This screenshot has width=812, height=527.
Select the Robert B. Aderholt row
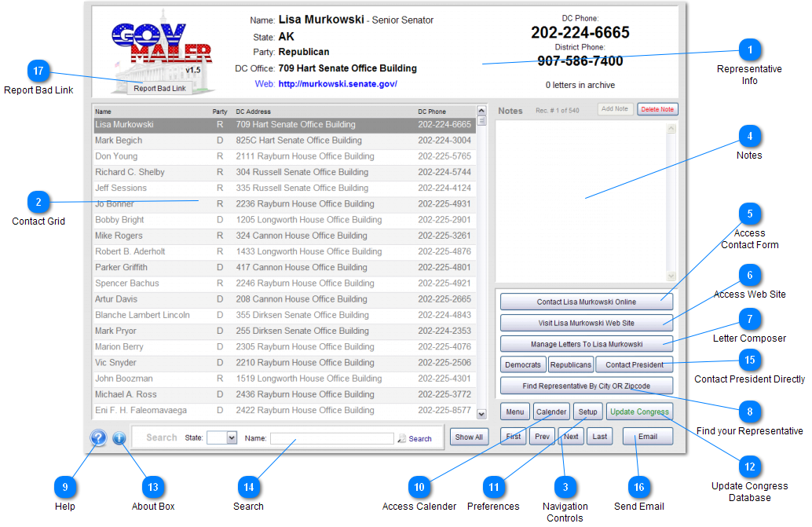[x=284, y=251]
